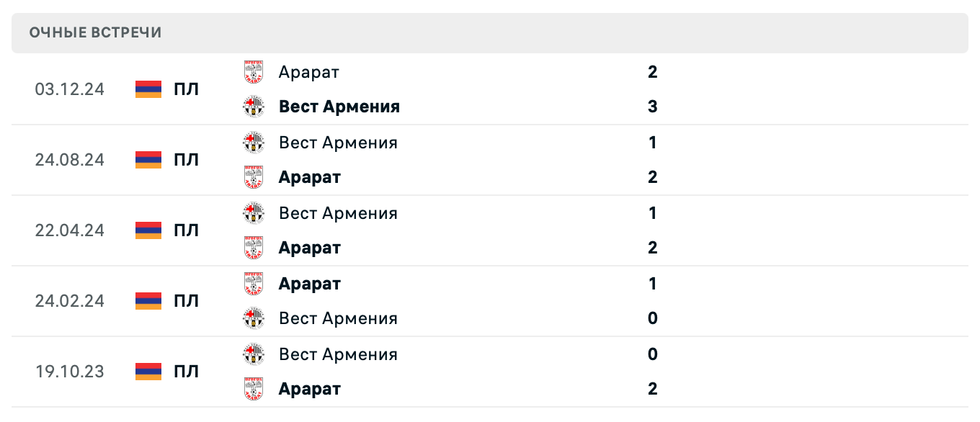Screen dimensions: 980x422
Task: Click the Арарат team name in the 22.04.24 row
Action: pyautogui.click(x=309, y=247)
